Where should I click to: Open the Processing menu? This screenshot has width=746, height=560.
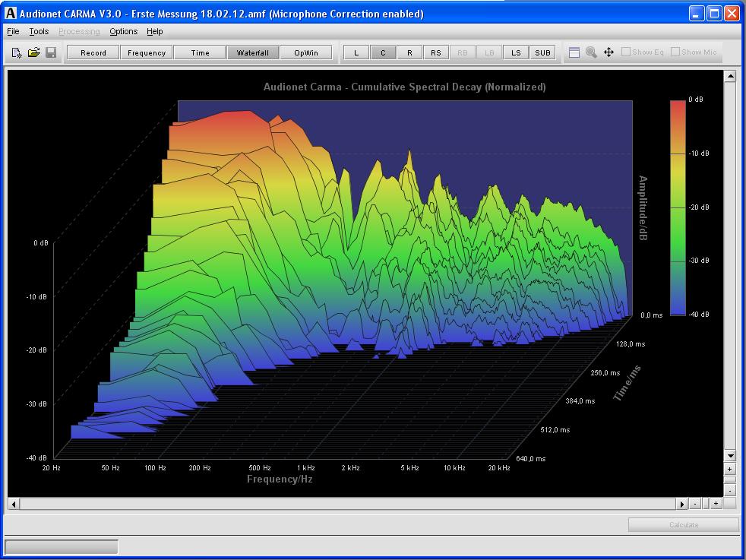[x=79, y=31]
